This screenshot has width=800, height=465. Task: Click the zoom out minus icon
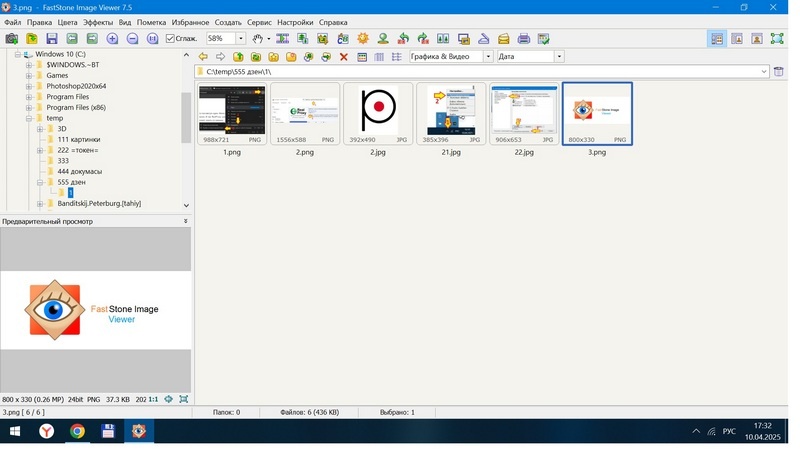tap(132, 39)
